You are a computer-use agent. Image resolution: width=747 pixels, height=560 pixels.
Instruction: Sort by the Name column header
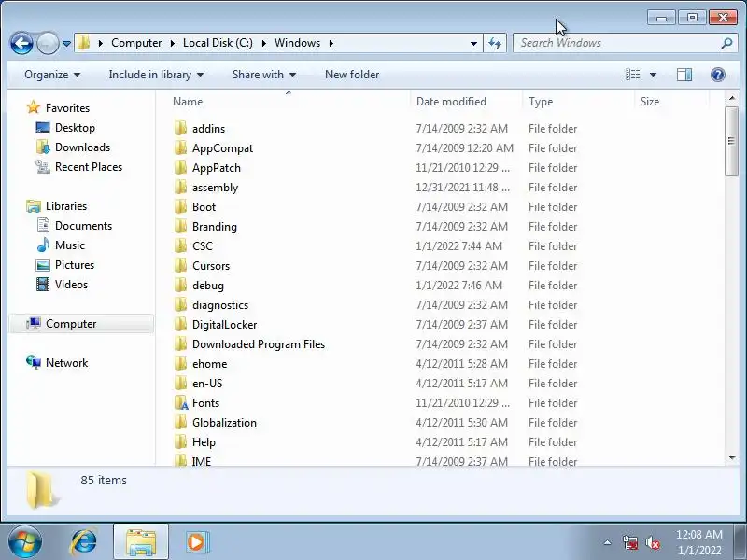click(x=188, y=102)
